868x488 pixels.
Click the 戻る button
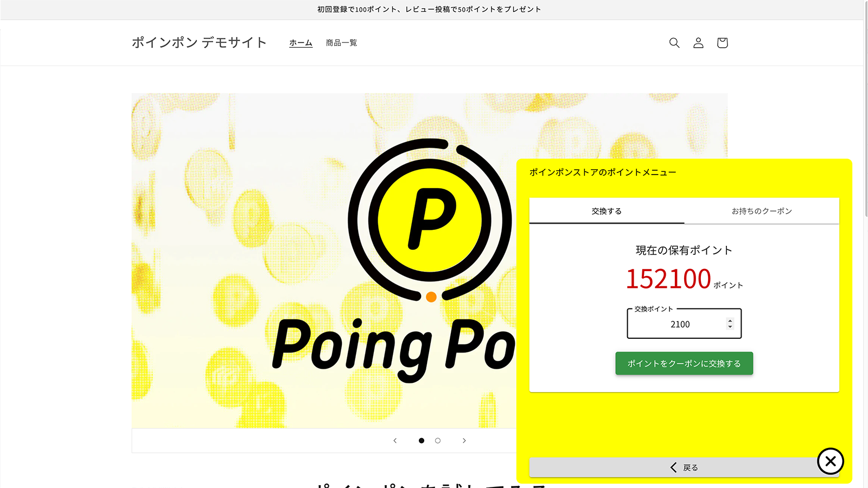click(x=684, y=467)
